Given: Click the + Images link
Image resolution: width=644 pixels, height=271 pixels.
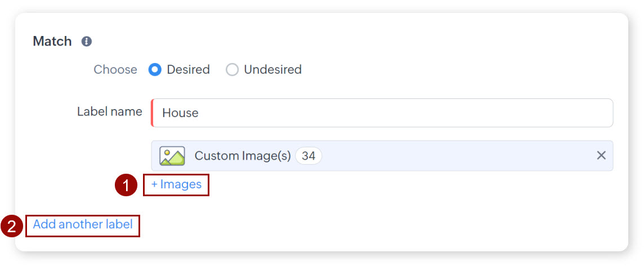Looking at the screenshot, I should coord(176,184).
